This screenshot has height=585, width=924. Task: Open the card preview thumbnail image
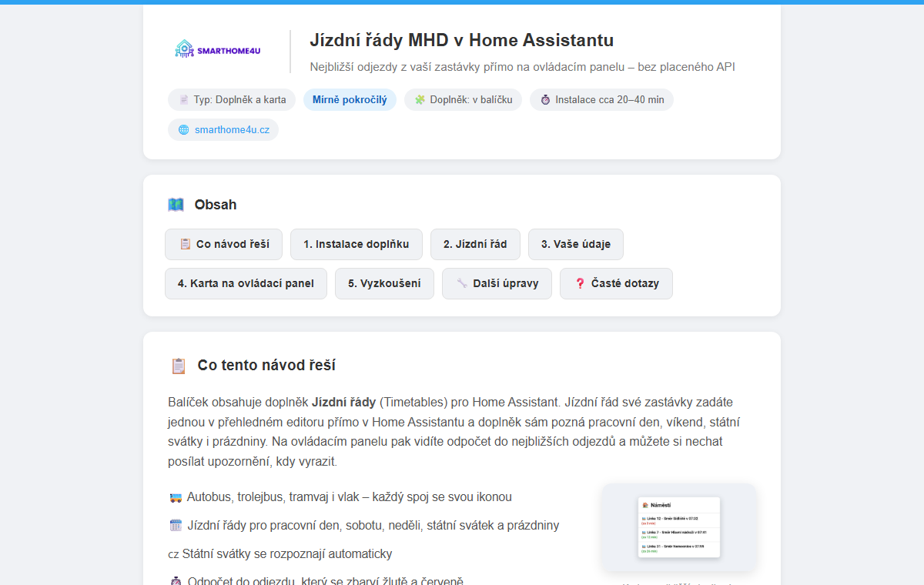coord(679,527)
